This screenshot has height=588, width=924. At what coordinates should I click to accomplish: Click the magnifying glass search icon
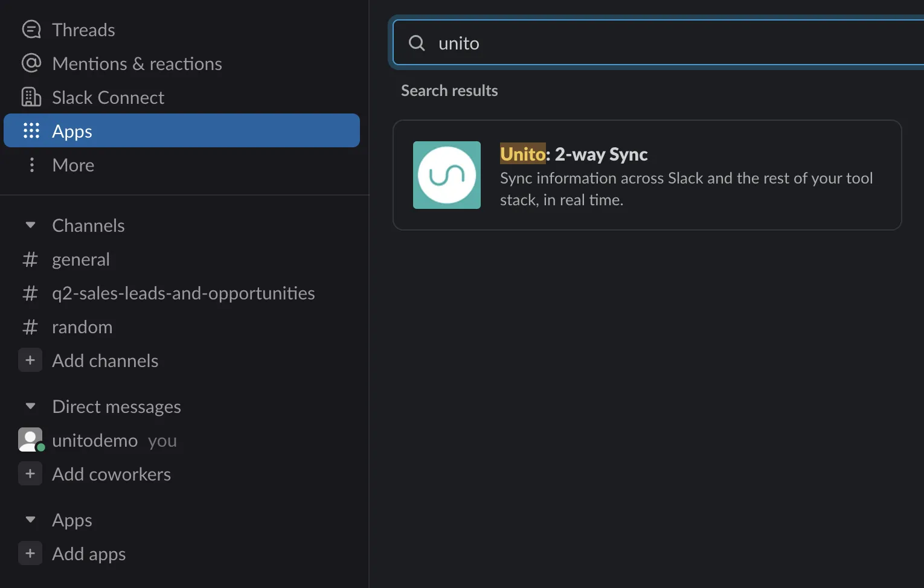click(x=417, y=43)
